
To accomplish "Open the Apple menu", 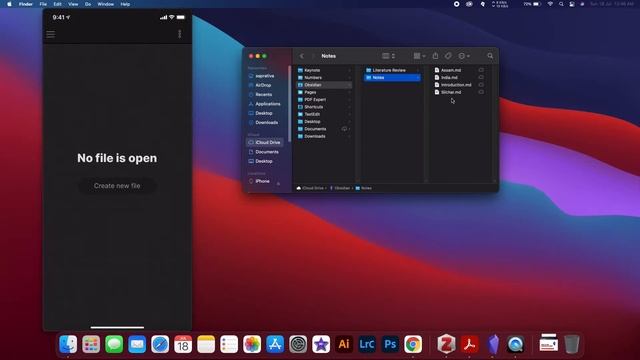I will [9, 4].
